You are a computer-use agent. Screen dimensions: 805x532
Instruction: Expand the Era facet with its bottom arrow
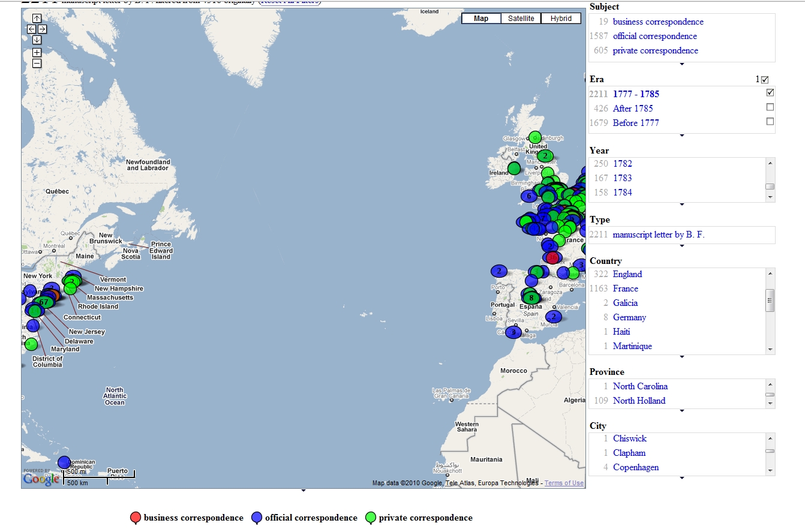coord(682,136)
